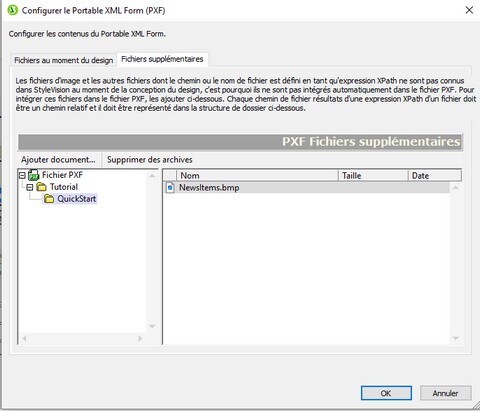Click the Tutorial folder icon
Viewport: 480px width, 411px height.
[41, 187]
